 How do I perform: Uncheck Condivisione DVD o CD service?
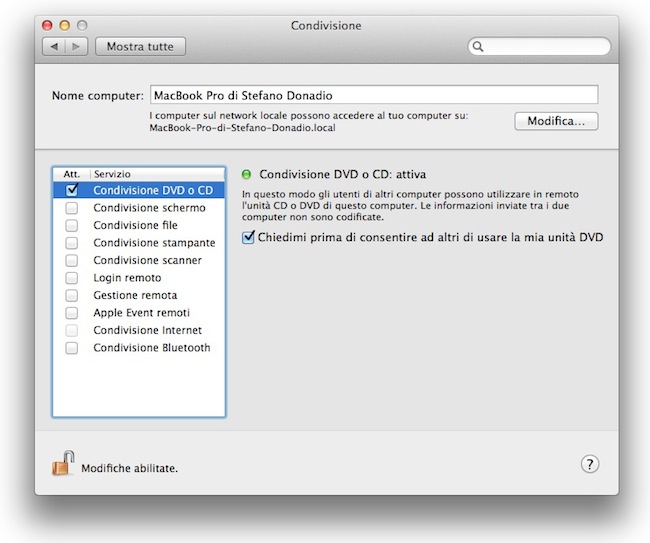[71, 189]
